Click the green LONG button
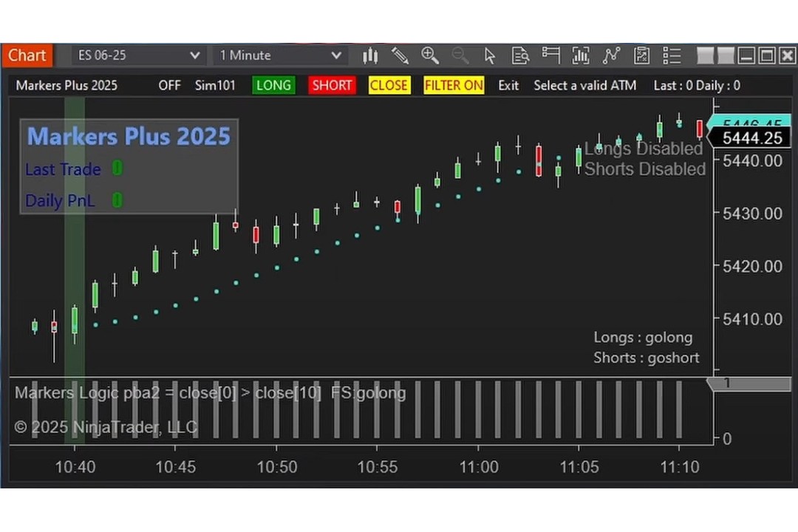798x532 pixels. tap(273, 85)
